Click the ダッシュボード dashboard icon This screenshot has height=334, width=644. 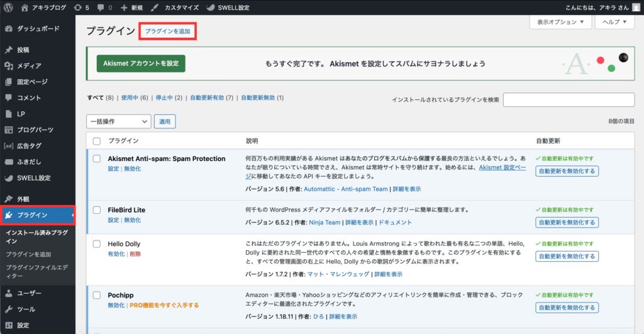tap(8, 28)
